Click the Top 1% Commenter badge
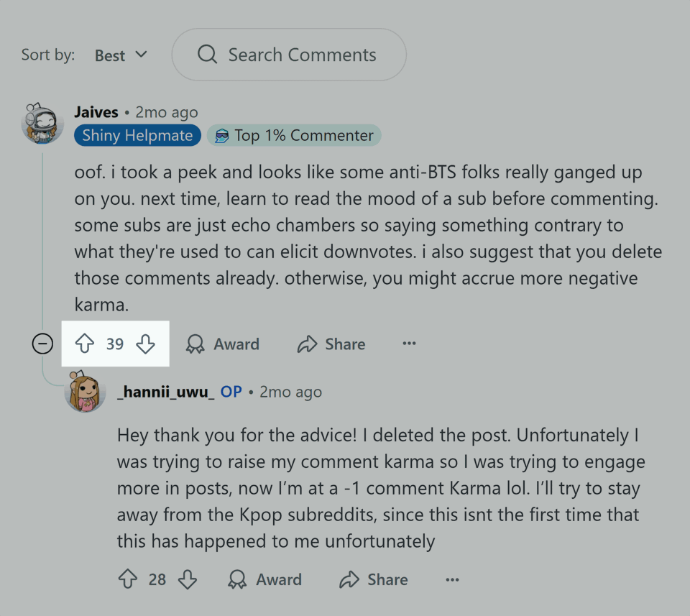This screenshot has height=616, width=690. click(294, 136)
